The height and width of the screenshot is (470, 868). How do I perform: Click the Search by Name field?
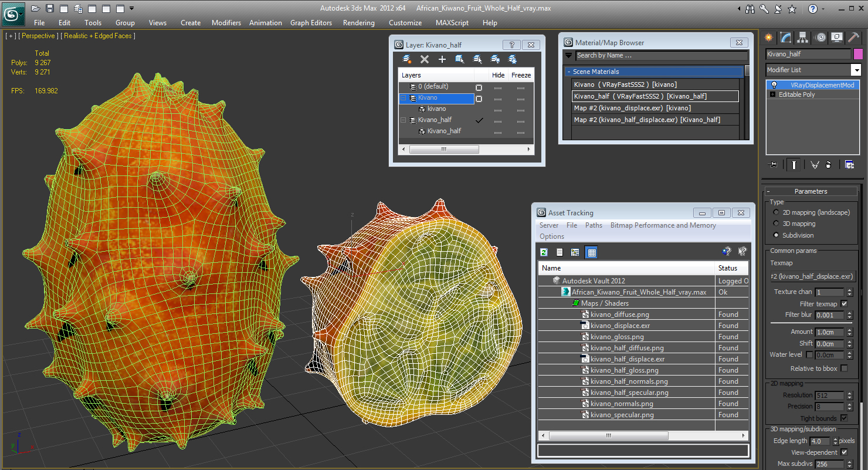pyautogui.click(x=661, y=56)
